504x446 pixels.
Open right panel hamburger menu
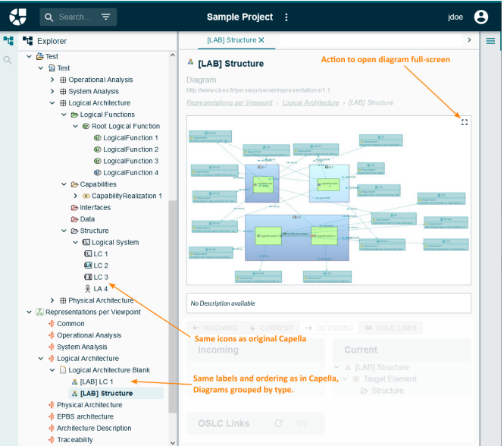(x=490, y=41)
